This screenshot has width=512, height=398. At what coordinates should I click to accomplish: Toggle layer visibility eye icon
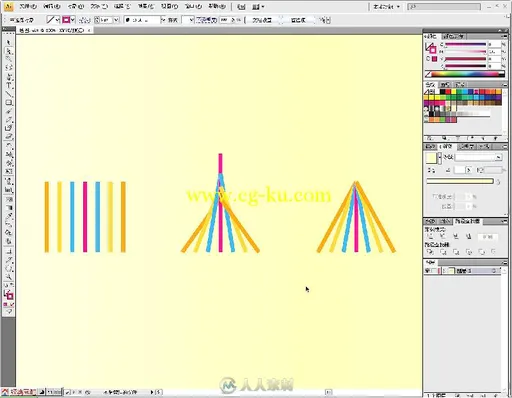(427, 271)
